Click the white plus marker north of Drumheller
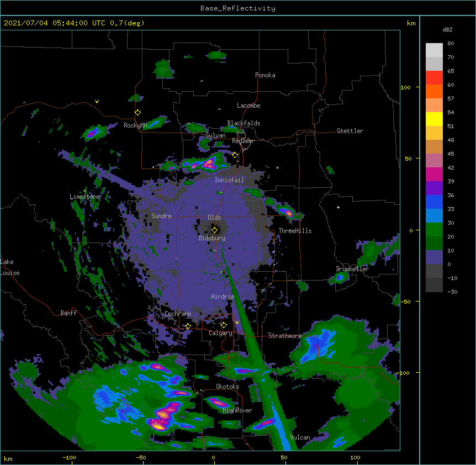The height and width of the screenshot is (465, 476). [338, 207]
